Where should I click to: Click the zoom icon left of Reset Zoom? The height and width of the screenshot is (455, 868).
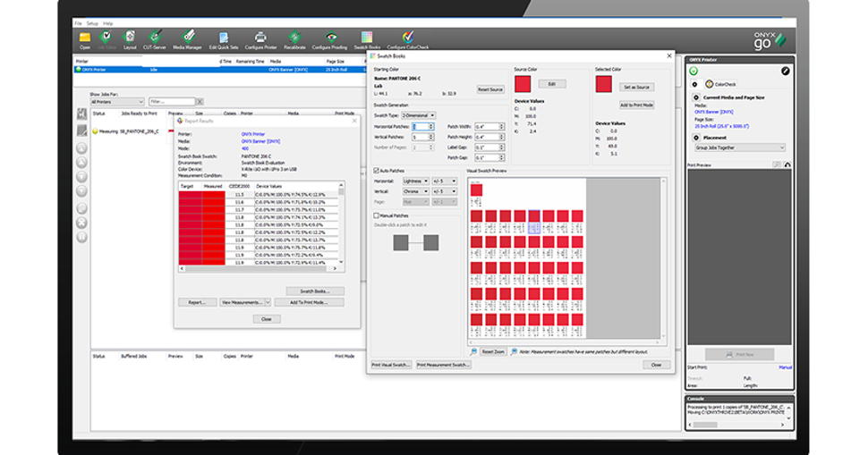point(474,351)
